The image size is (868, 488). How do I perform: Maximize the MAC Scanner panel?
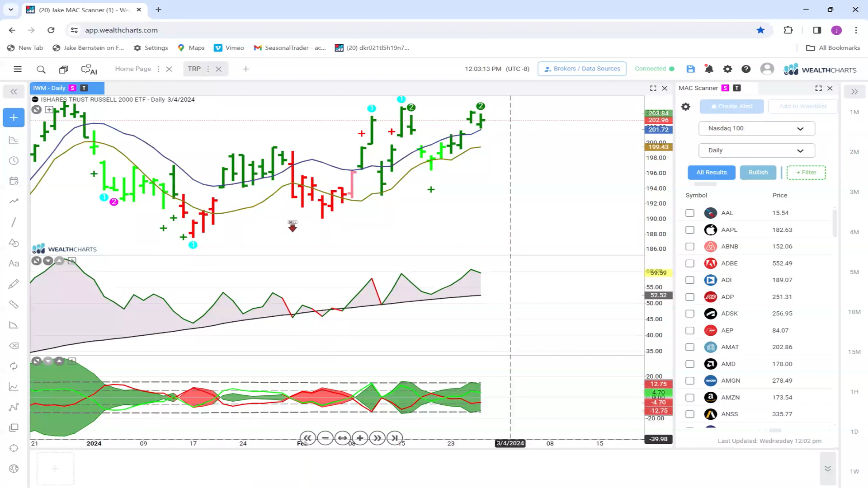pos(818,88)
